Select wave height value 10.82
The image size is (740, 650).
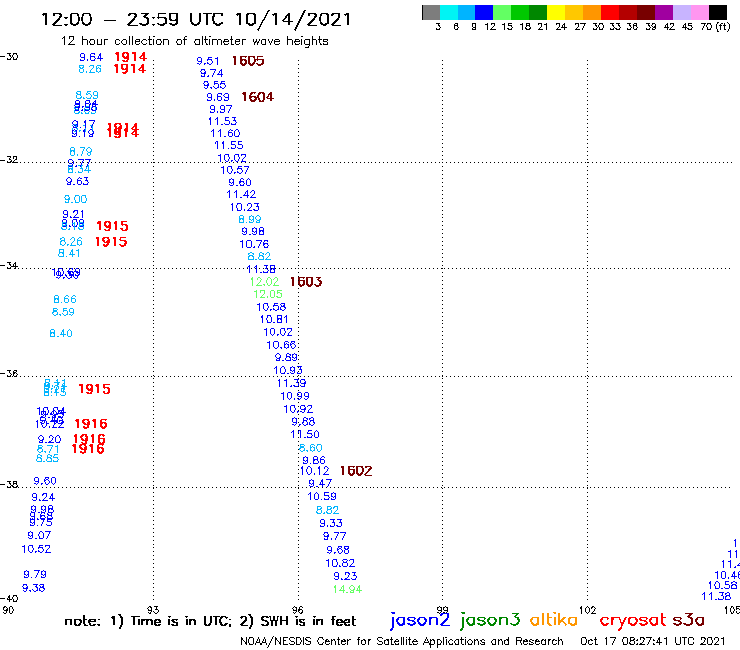pyautogui.click(x=340, y=563)
